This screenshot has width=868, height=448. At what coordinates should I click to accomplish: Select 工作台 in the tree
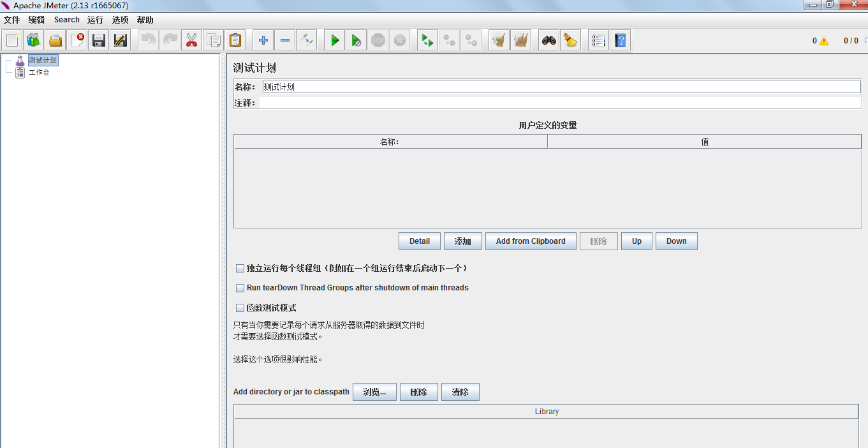coord(38,73)
